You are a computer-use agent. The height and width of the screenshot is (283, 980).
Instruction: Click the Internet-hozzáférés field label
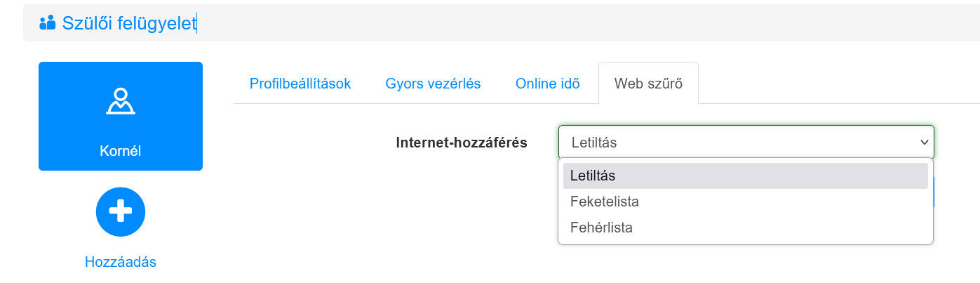(462, 143)
